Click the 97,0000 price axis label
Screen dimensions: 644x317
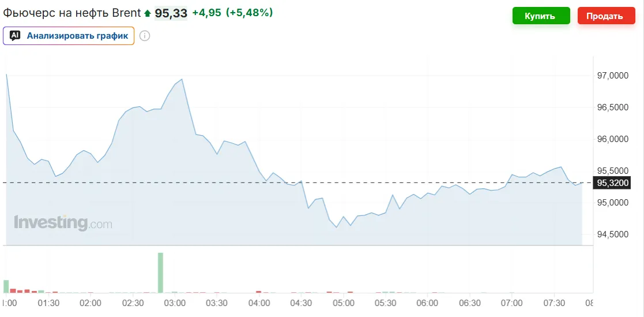[x=613, y=76]
